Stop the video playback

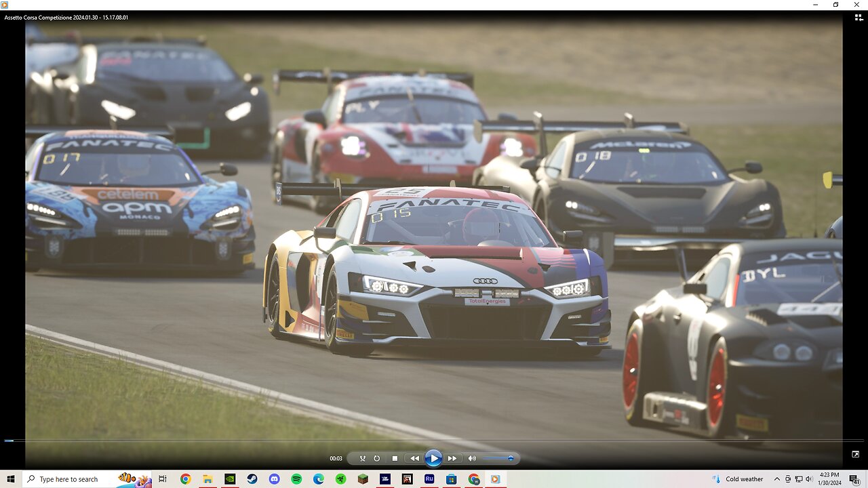(395, 459)
